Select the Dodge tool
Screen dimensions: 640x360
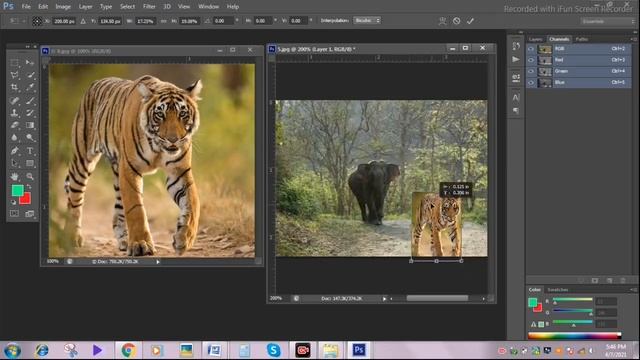[x=30, y=138]
